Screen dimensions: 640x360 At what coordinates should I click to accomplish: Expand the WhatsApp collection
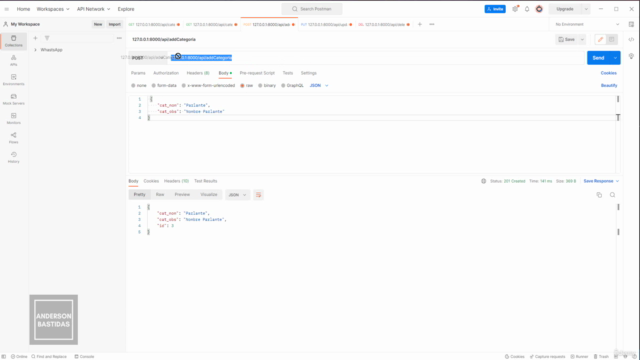tap(36, 50)
